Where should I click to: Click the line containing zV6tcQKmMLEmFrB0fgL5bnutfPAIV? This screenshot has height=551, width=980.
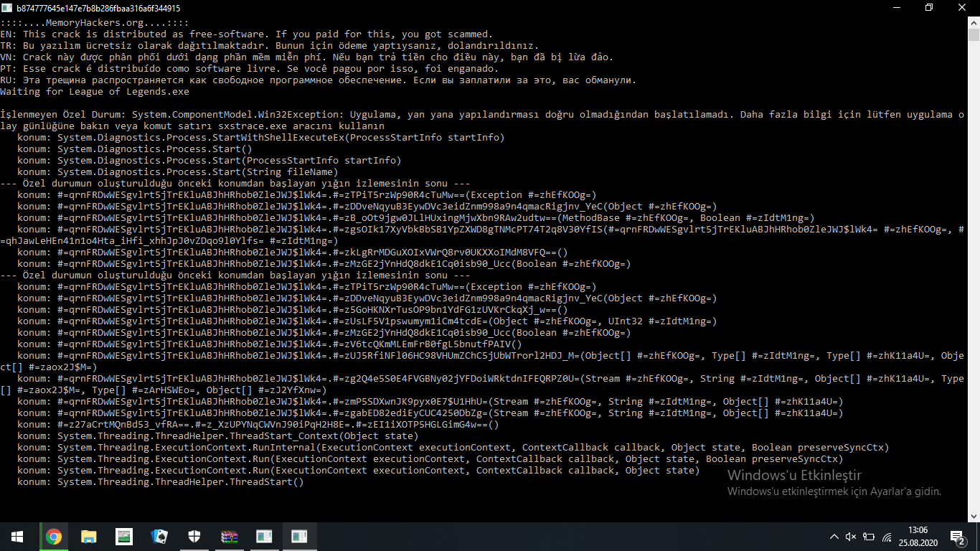pos(270,344)
